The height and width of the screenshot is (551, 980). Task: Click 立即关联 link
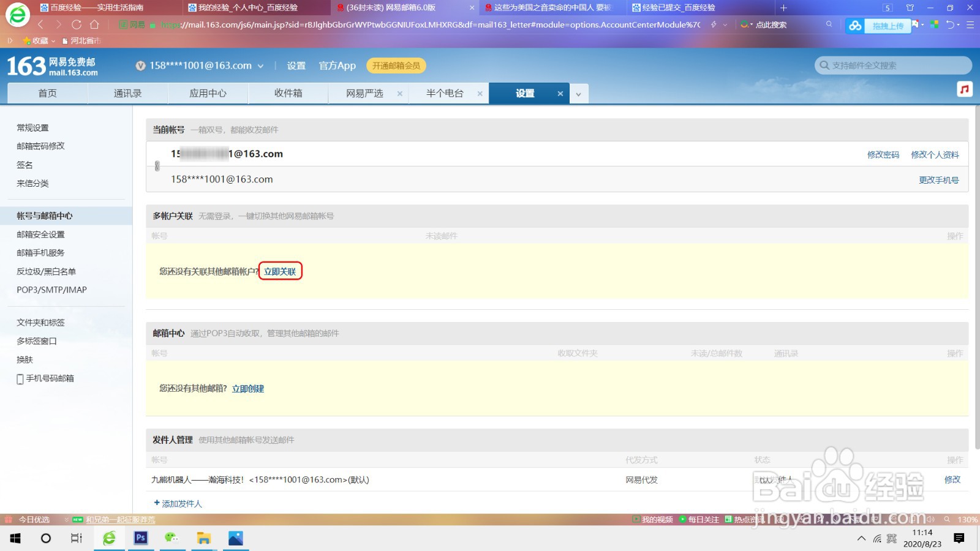click(280, 271)
